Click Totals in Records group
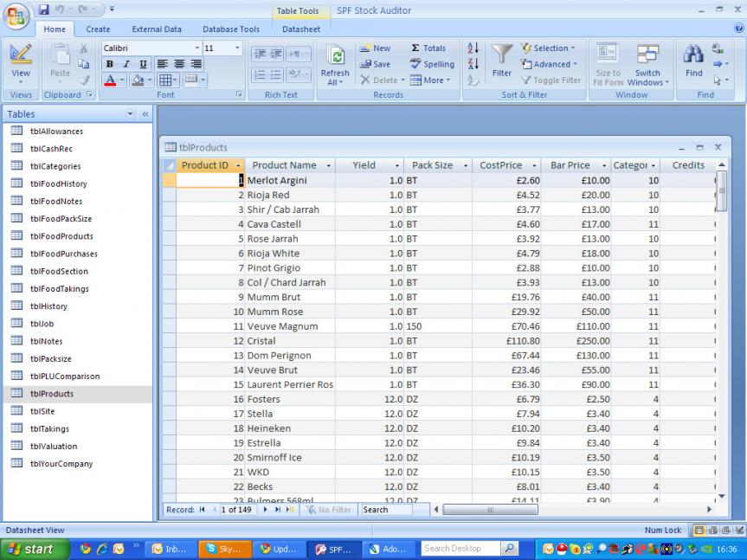The width and height of the screenshot is (747, 560). tap(428, 48)
